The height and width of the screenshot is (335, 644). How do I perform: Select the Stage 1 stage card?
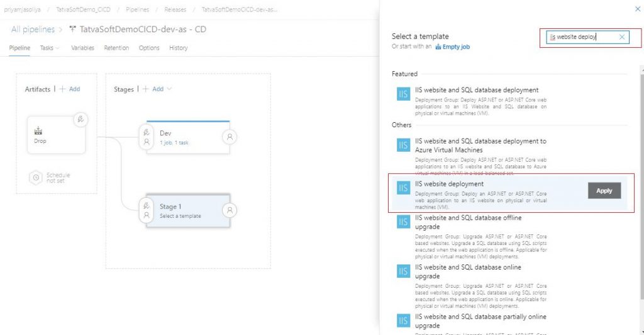[x=188, y=210]
